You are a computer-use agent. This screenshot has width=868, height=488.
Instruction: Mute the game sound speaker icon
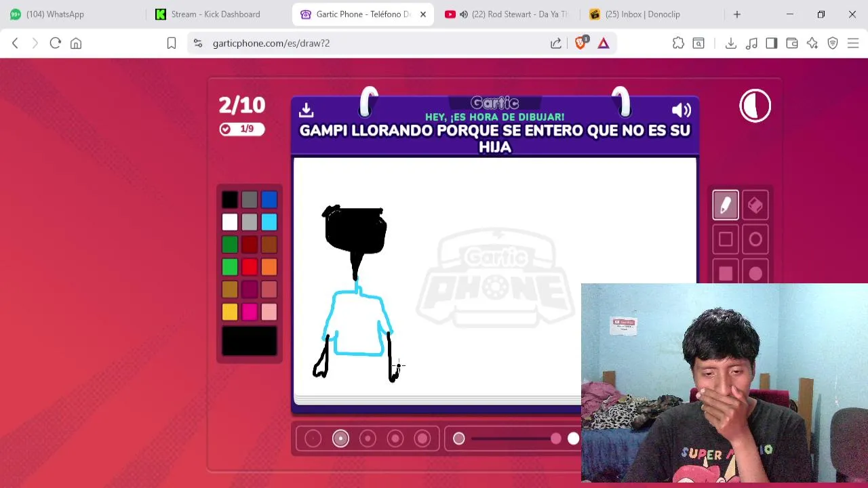point(681,110)
